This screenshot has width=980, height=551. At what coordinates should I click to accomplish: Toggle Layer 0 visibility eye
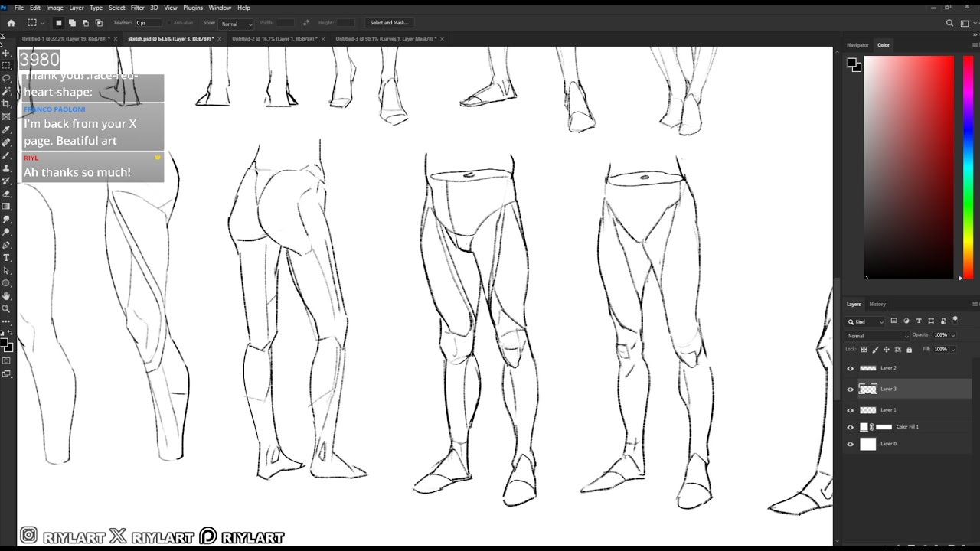tap(850, 444)
